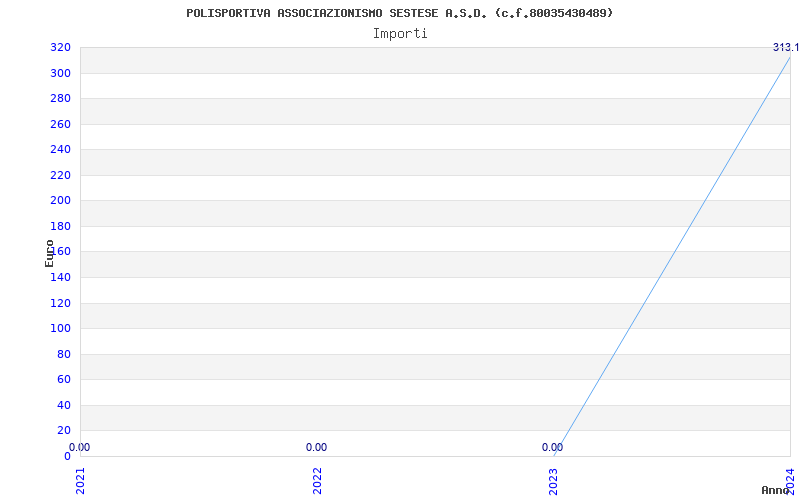Click the 320 y-axis tick label
Viewport: 800px width, 500px height.
click(60, 47)
